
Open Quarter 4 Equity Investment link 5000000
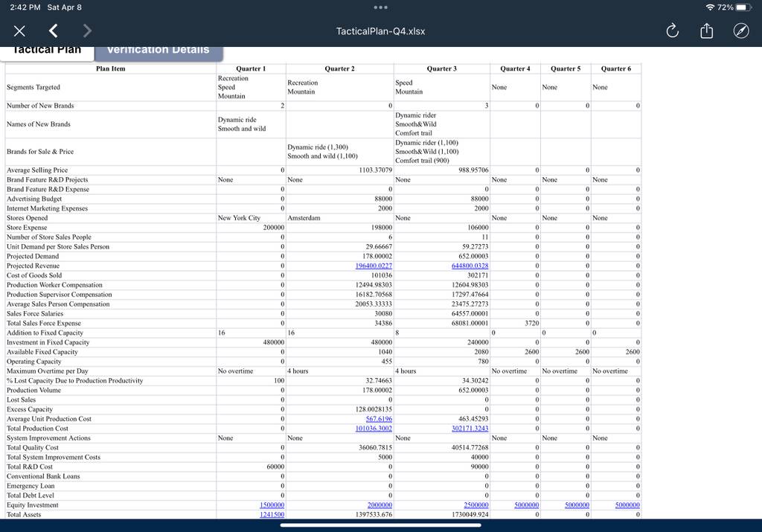pos(527,505)
